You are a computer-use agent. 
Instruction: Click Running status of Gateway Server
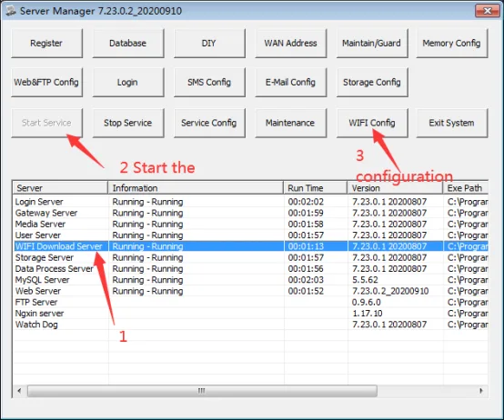[x=147, y=213]
